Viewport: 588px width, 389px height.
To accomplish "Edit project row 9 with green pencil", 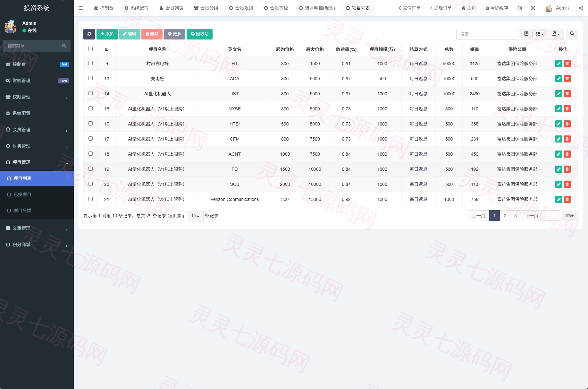I will (559, 64).
